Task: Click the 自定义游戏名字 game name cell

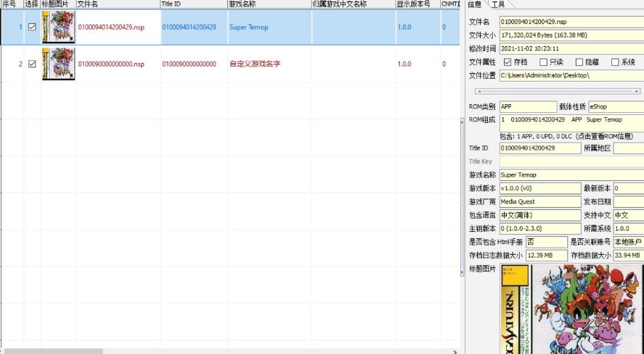Action: click(255, 64)
